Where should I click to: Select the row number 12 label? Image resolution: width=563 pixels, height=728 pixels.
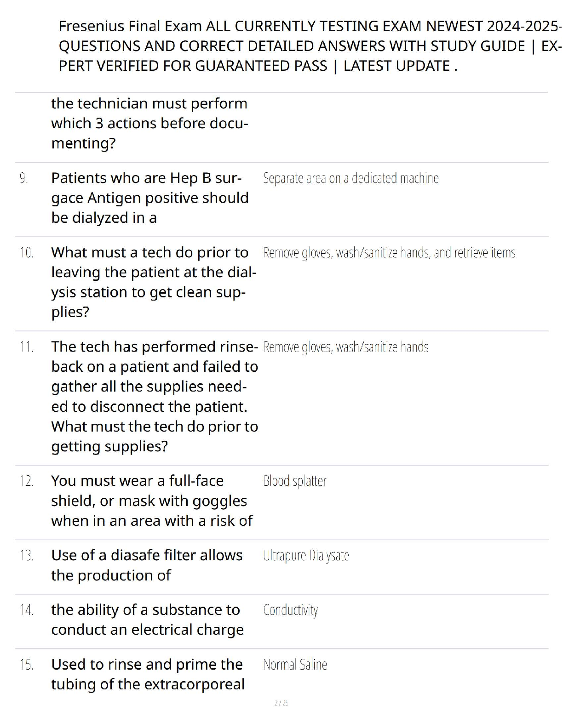point(26,481)
